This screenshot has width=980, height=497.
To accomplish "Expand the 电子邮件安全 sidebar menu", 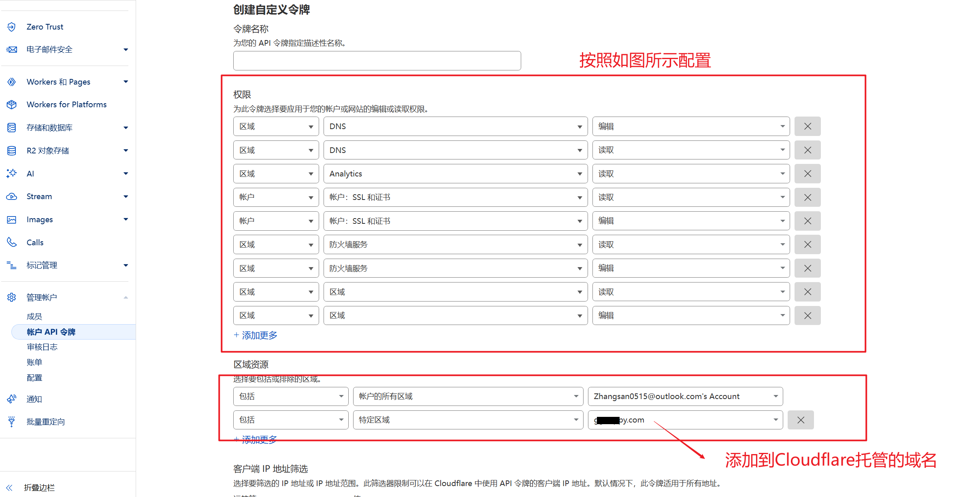I will (x=126, y=49).
